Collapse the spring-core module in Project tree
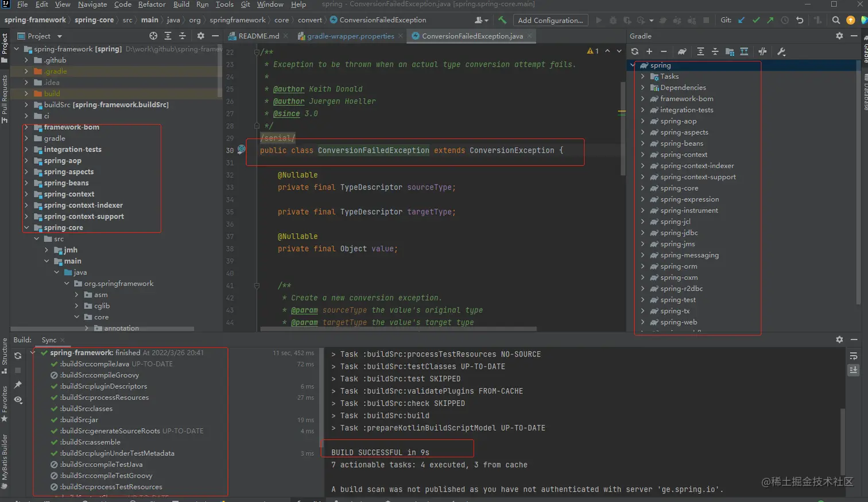 coord(26,227)
